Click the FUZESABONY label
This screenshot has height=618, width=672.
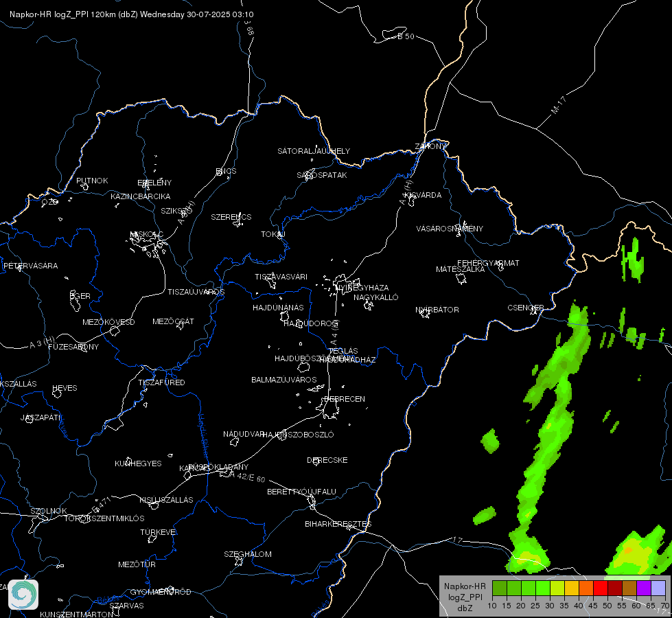(x=73, y=347)
